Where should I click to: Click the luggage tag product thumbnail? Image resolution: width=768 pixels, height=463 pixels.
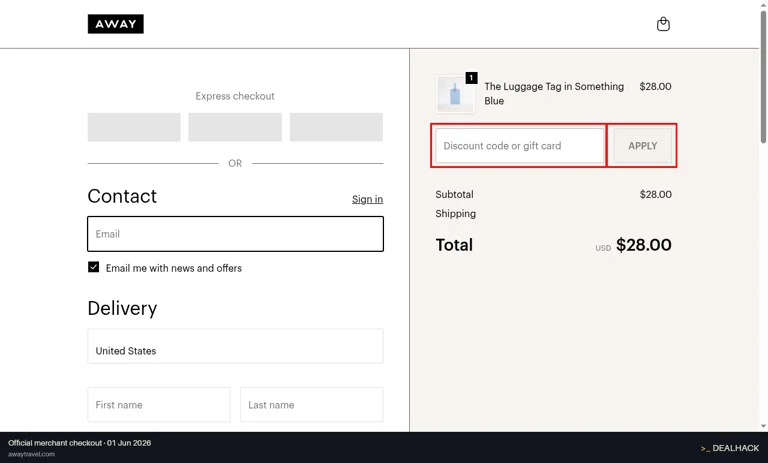pos(455,94)
